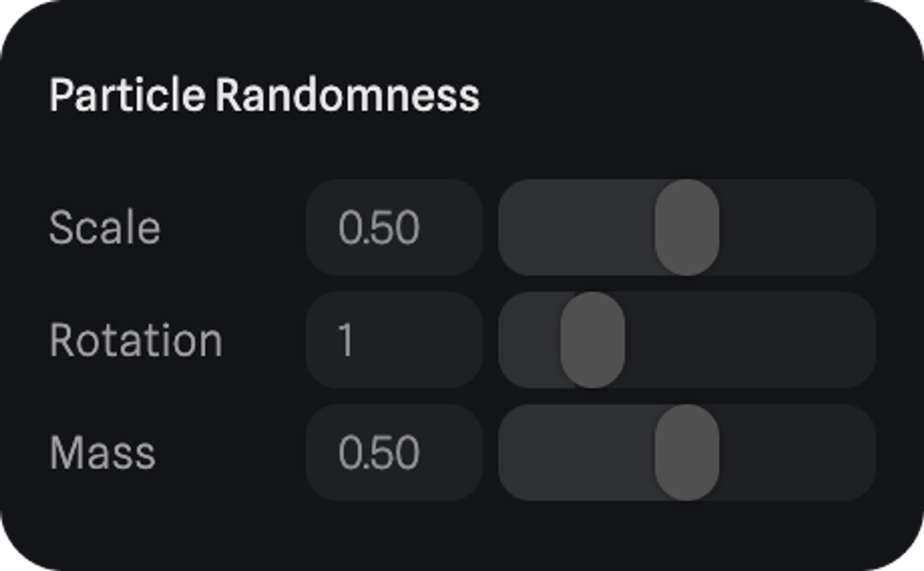The image size is (924, 571).
Task: Click the Scale slider handle
Action: [687, 227]
